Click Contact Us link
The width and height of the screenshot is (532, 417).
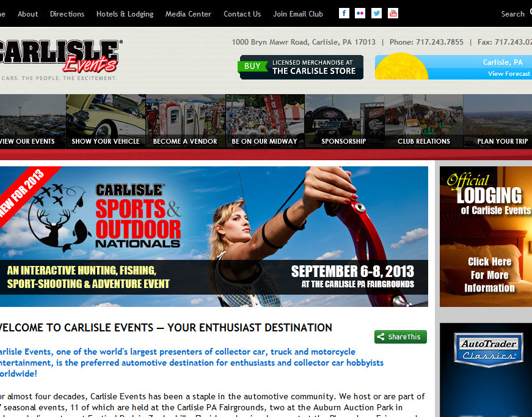pos(242,14)
